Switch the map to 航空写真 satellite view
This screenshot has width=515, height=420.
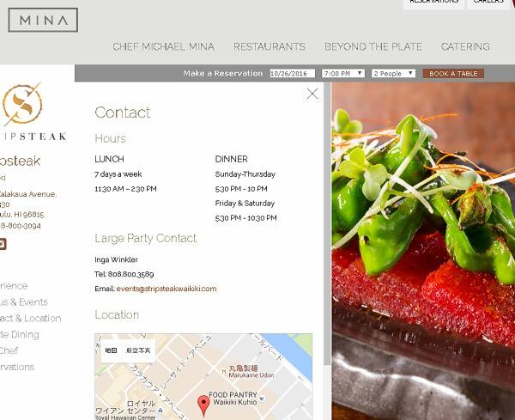click(138, 350)
